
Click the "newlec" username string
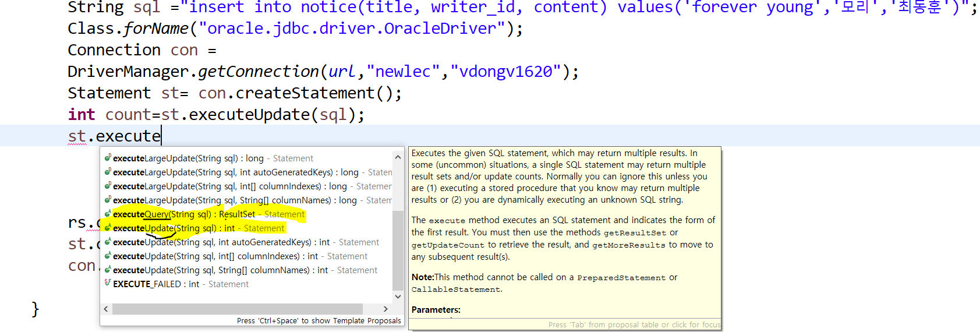tap(403, 72)
